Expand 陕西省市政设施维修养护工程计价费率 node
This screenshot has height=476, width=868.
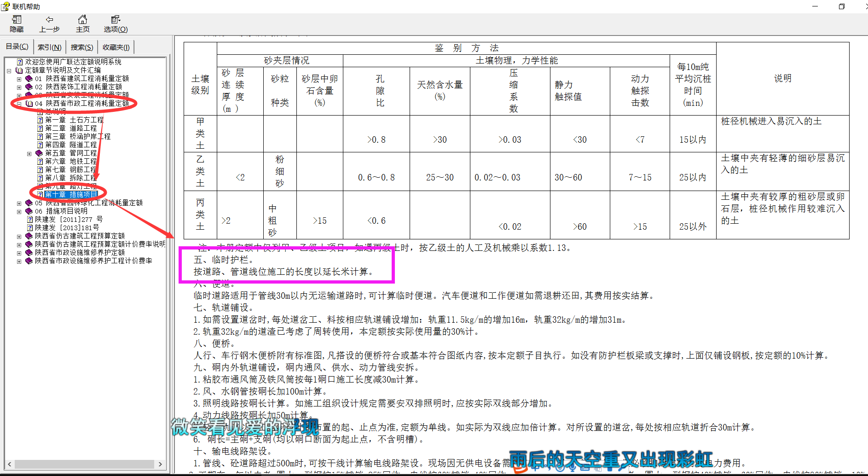click(x=19, y=261)
